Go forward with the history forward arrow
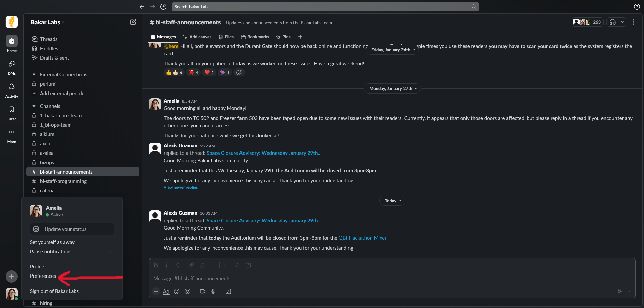Viewport: 644px width, 308px height. 153,7
